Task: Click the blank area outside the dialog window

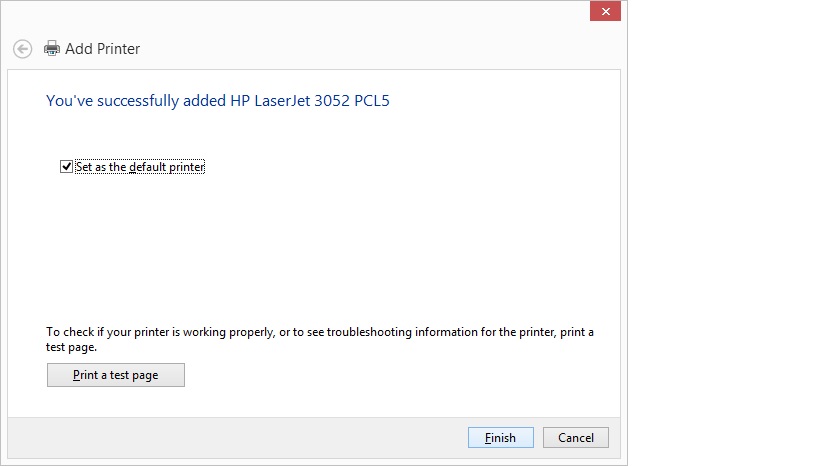Action: [x=723, y=233]
